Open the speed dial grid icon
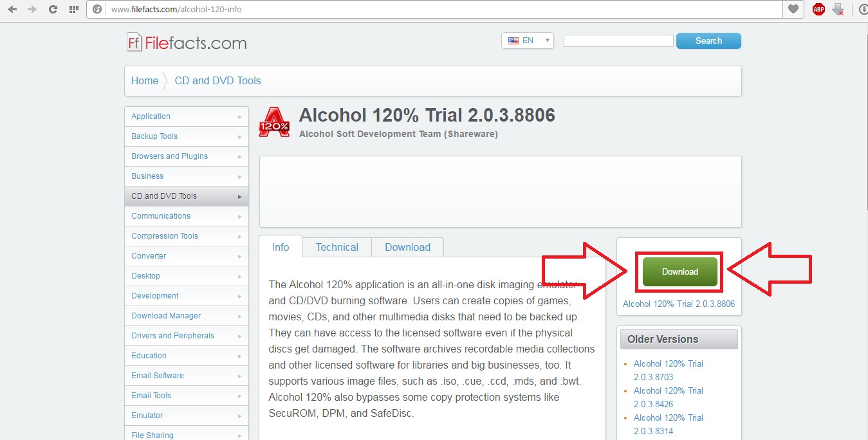The image size is (868, 440). [x=73, y=10]
